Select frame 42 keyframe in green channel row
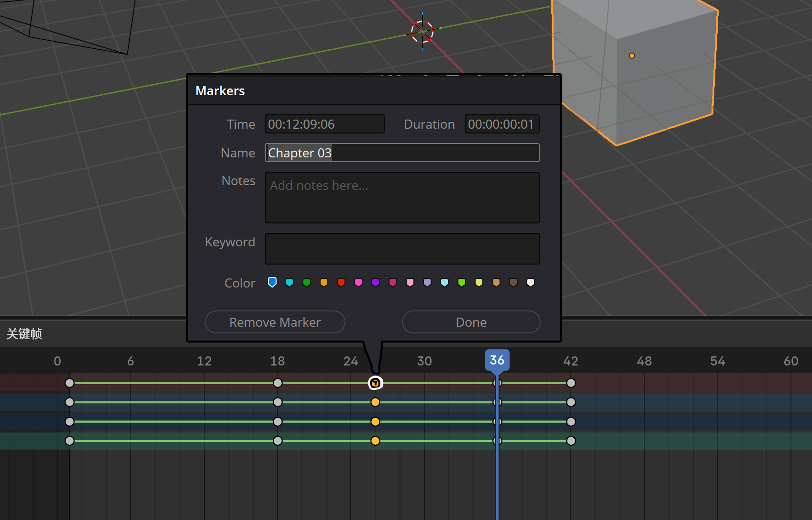The image size is (812, 520). 571,441
